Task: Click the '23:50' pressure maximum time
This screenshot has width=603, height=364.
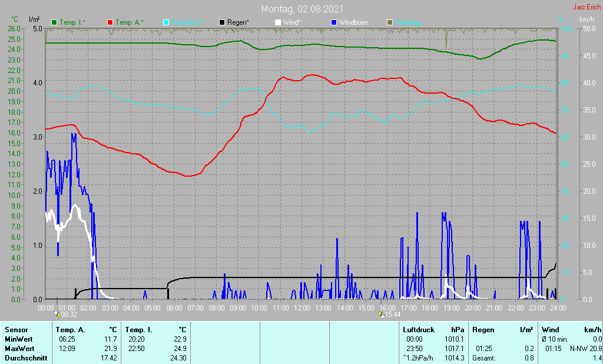Action: [x=415, y=349]
